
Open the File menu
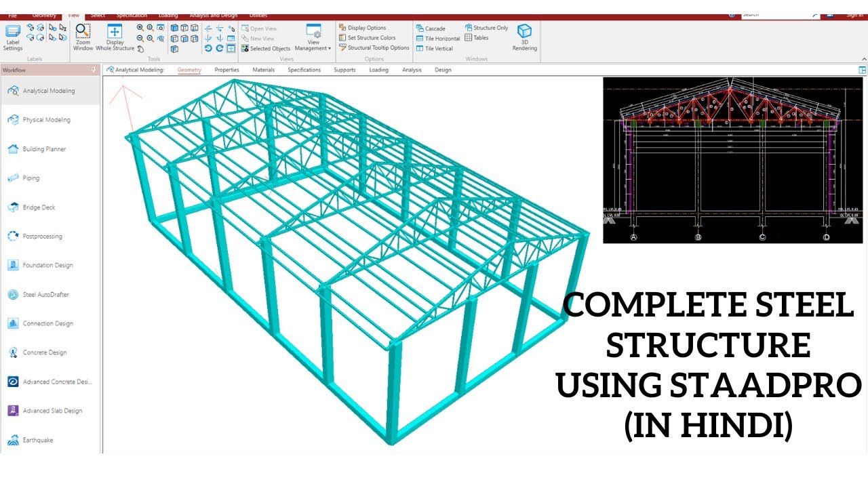pos(12,15)
